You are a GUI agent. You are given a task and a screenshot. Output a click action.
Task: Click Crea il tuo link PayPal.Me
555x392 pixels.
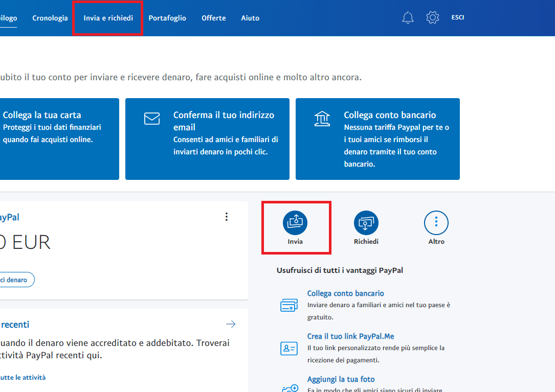[350, 336]
